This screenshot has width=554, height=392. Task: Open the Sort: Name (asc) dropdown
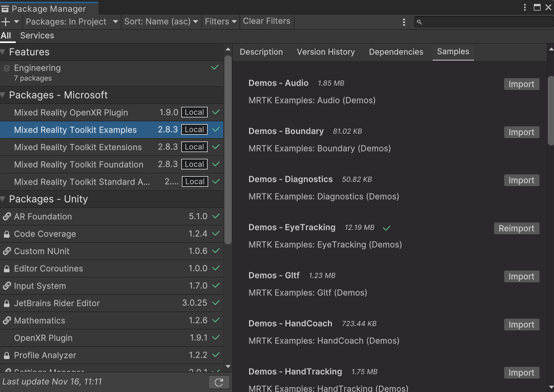161,21
